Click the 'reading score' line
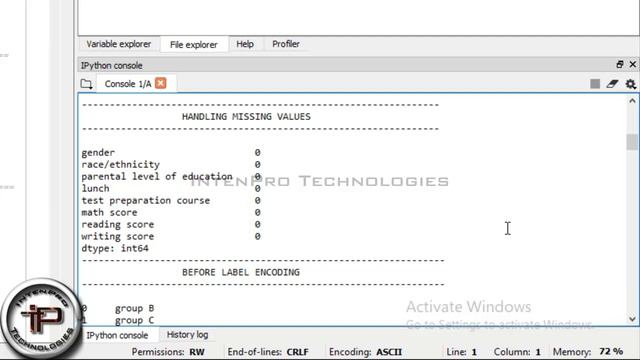Screen dimensions: 640x360 point(171,224)
